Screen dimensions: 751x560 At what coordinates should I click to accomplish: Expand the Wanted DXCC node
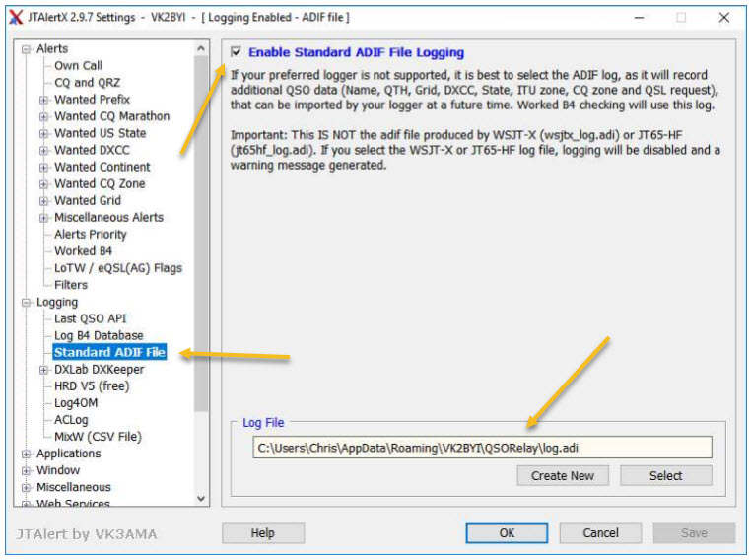(43, 151)
